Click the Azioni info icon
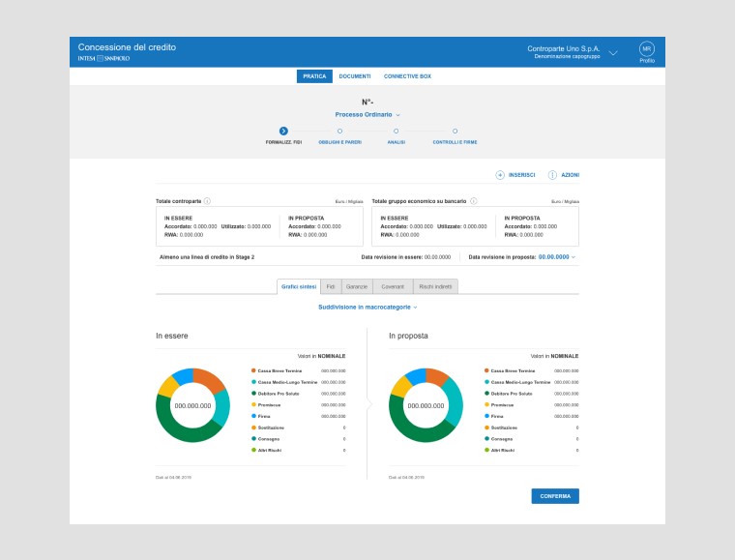The height and width of the screenshot is (560, 735). tap(552, 175)
